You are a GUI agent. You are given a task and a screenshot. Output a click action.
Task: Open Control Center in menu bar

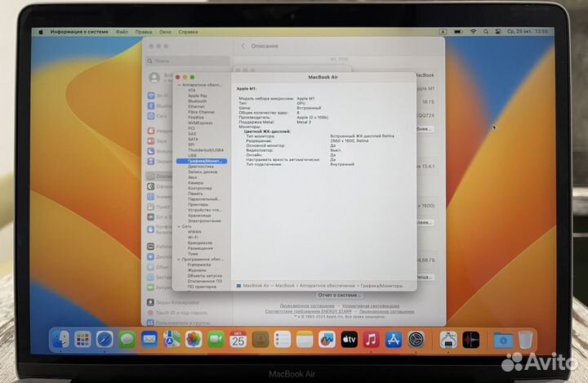[498, 32]
